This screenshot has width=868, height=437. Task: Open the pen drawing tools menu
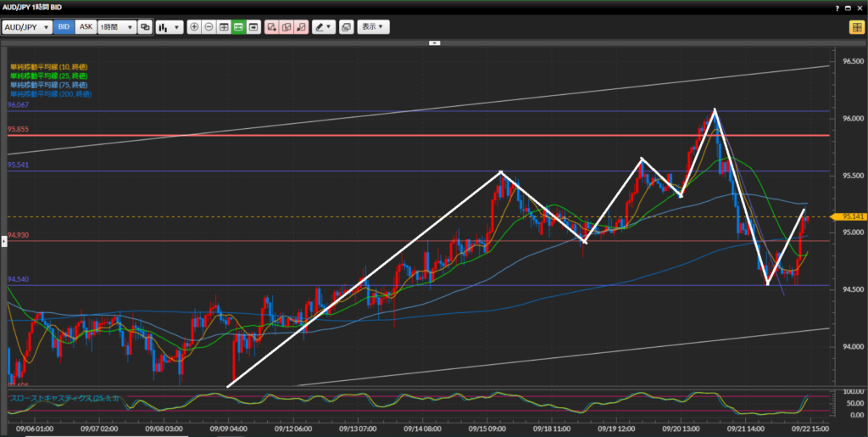(323, 27)
